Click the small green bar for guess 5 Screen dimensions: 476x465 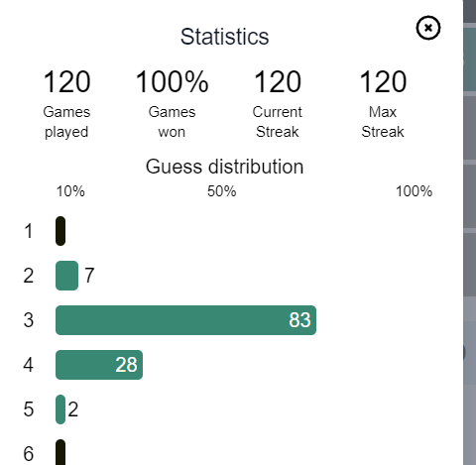tap(60, 409)
